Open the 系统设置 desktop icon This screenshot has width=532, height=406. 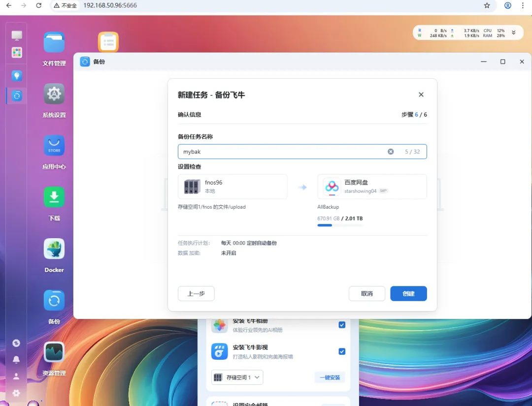click(54, 94)
